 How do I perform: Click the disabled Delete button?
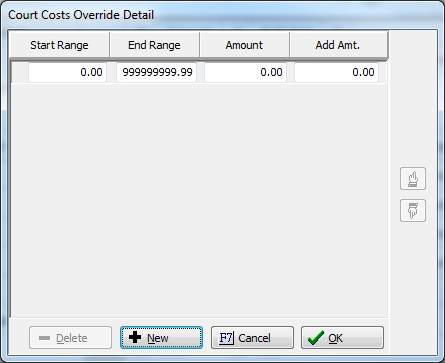[70, 338]
